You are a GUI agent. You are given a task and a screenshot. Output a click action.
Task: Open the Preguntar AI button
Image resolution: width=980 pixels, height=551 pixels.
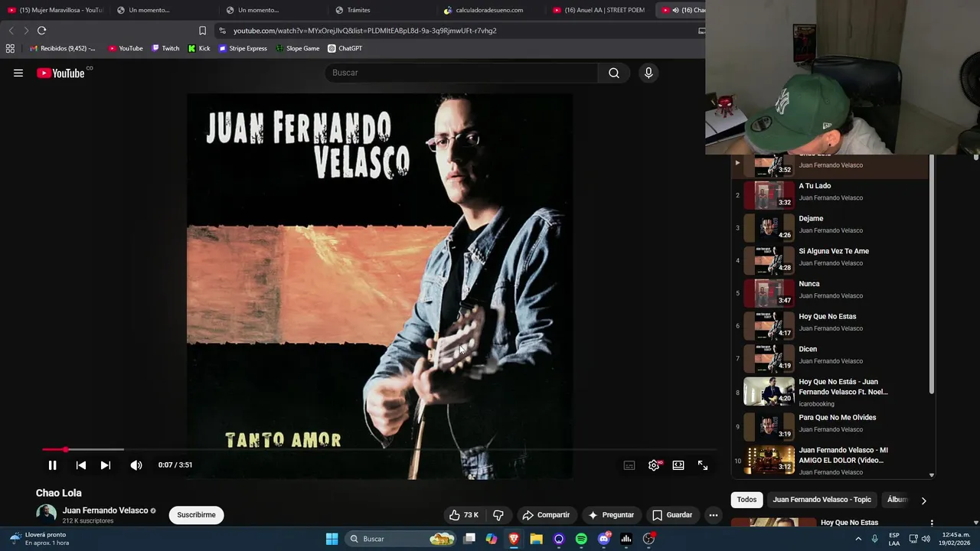click(611, 515)
